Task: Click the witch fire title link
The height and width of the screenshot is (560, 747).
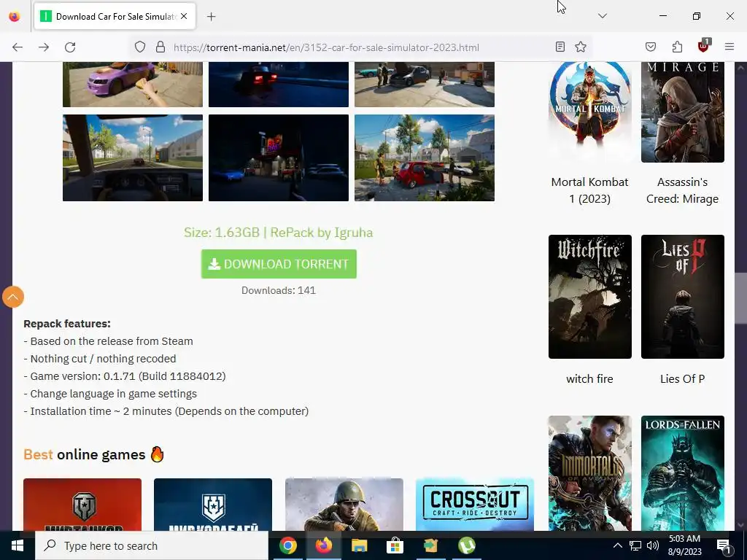Action: point(589,379)
